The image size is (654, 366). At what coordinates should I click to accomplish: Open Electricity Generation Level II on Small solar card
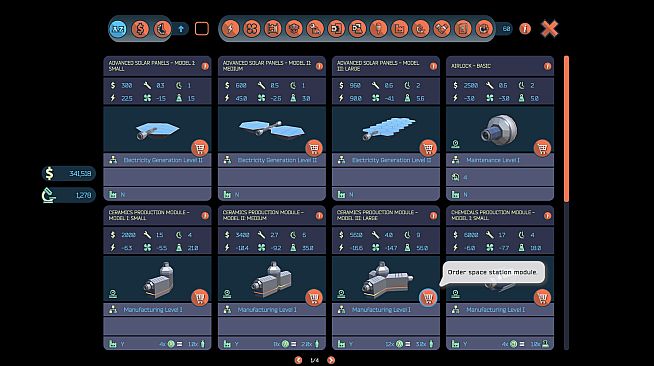point(163,160)
